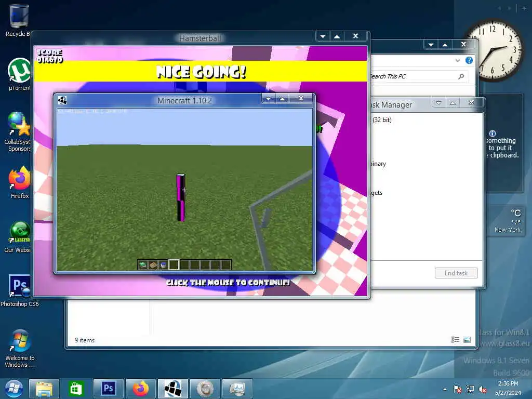Click the Minecraft window title bar icon
532x399 pixels.
pyautogui.click(x=62, y=100)
